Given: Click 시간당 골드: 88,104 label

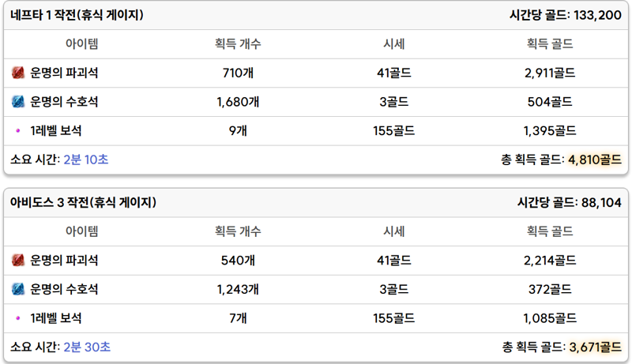Looking at the screenshot, I should 570,202.
